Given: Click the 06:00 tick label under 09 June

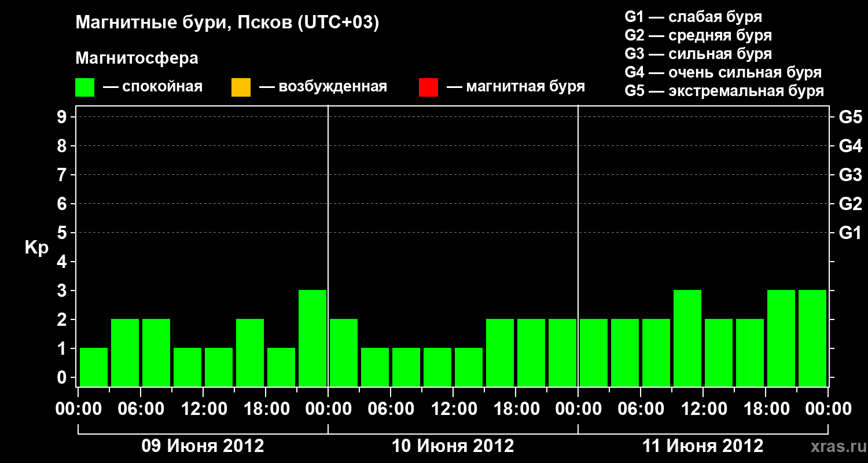Looking at the screenshot, I should (141, 409).
